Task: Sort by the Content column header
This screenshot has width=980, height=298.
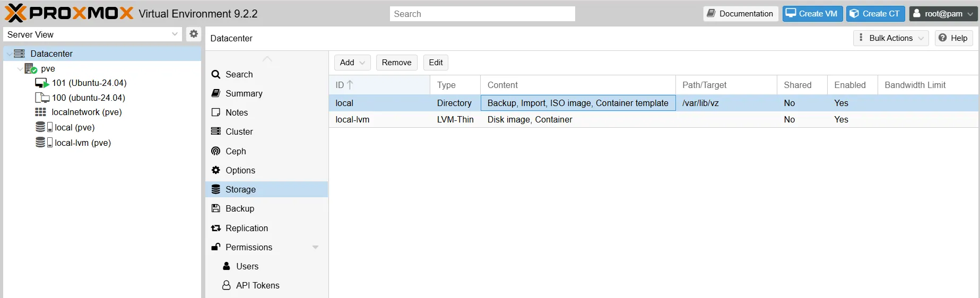Action: pos(578,85)
